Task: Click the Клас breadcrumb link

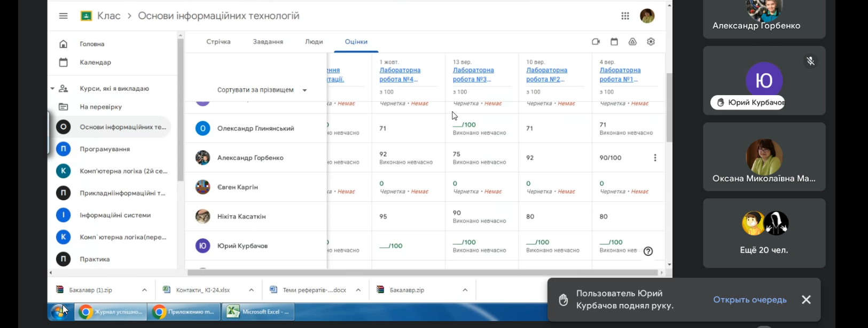Action: (108, 16)
